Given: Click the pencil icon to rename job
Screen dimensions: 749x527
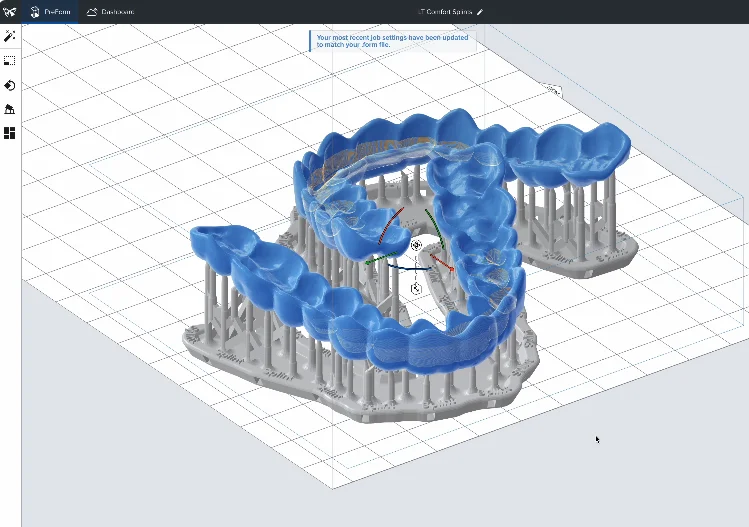Looking at the screenshot, I should pos(480,12).
